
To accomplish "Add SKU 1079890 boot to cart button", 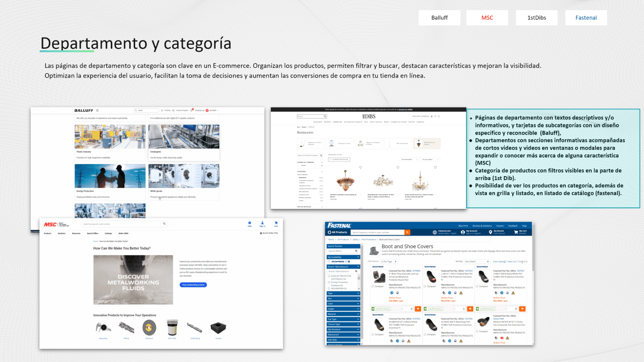I will [418, 309].
